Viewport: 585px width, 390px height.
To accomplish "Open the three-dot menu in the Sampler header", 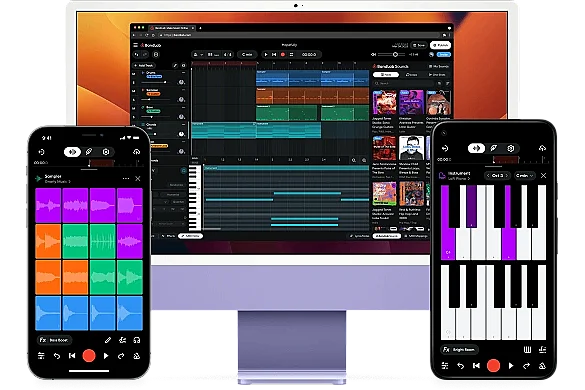I will pyautogui.click(x=126, y=178).
